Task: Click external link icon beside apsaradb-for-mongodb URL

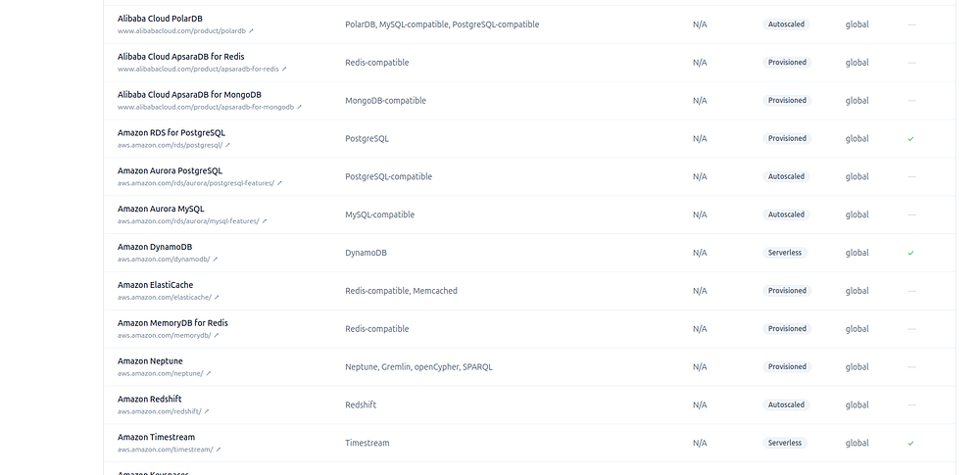Action: tap(299, 107)
